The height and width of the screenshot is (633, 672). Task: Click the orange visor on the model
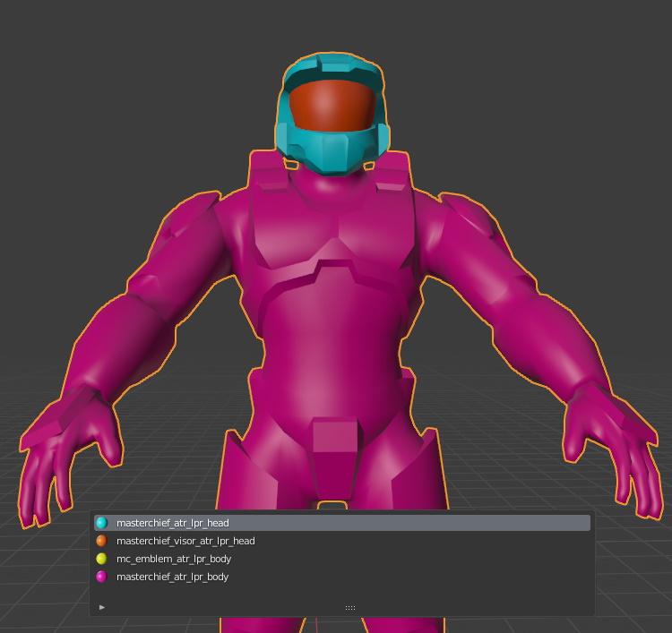[332, 106]
